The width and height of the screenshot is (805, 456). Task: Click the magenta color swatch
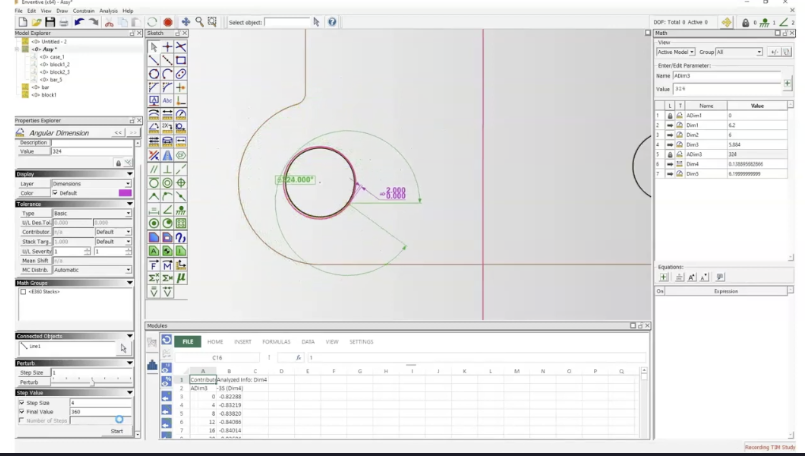[125, 193]
